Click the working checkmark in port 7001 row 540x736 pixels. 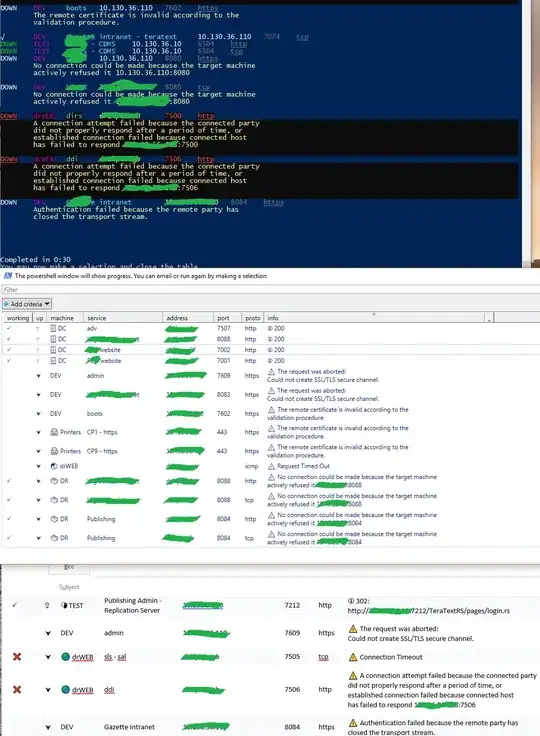(x=9, y=360)
